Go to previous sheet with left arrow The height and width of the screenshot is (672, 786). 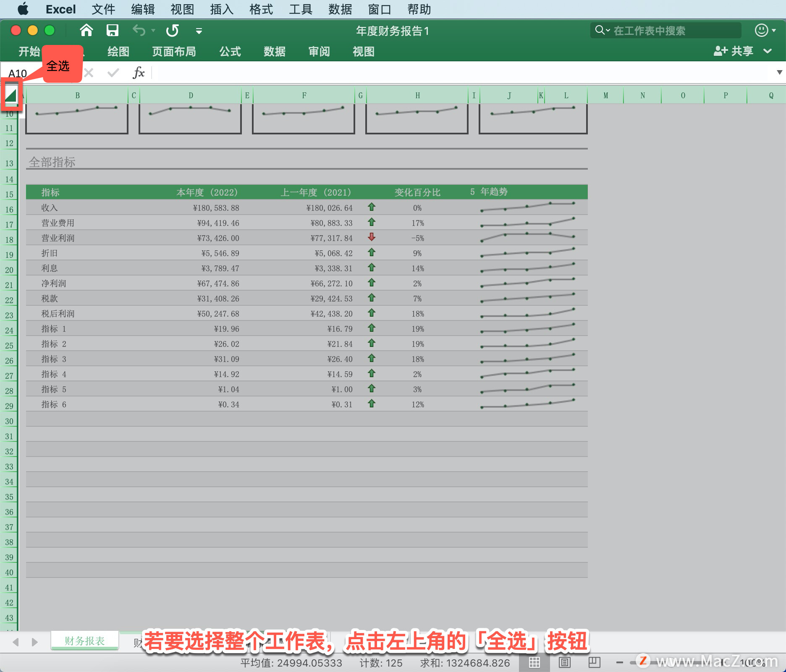coord(16,642)
